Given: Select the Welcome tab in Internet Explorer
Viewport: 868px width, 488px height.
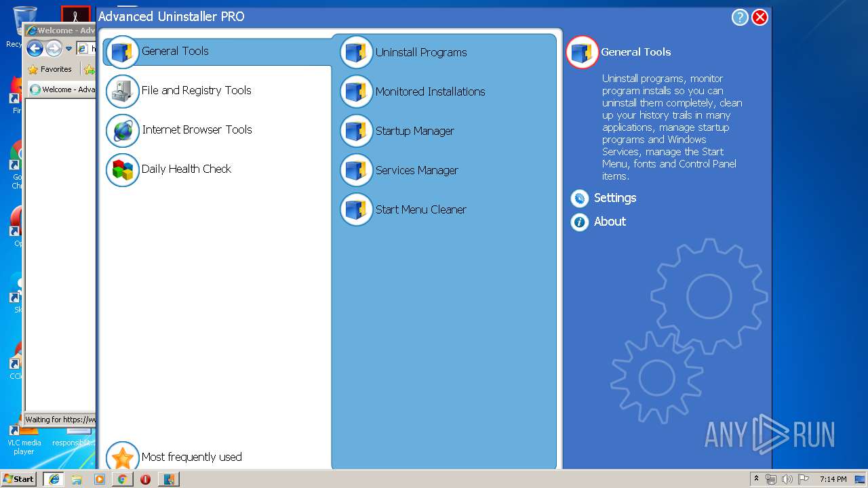Looking at the screenshot, I should (62, 89).
